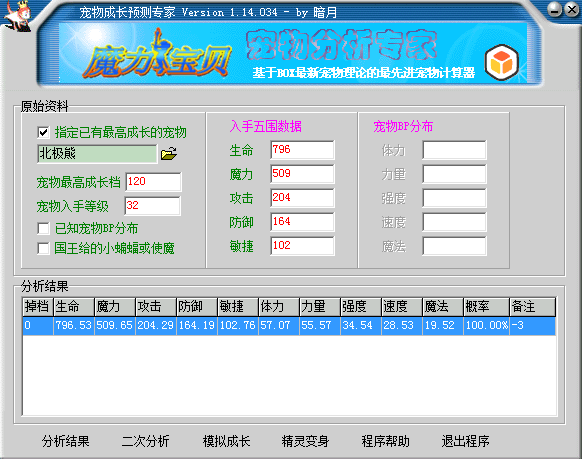Click the 概率 column header
Screen dimensions: 582x459
click(486, 307)
